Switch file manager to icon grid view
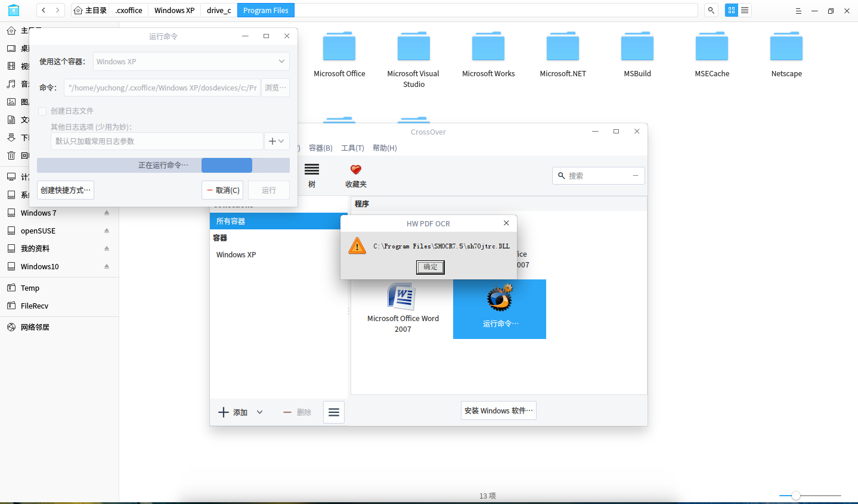The image size is (858, 504). (732, 10)
